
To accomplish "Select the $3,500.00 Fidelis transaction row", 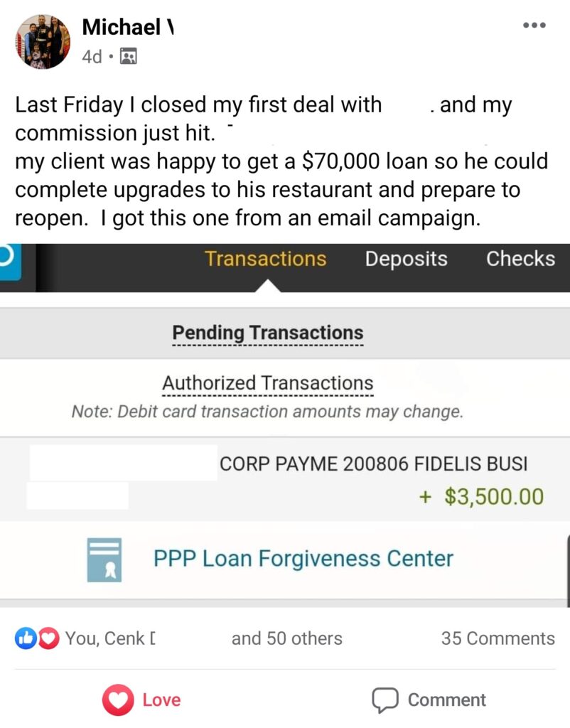I will pos(285,478).
